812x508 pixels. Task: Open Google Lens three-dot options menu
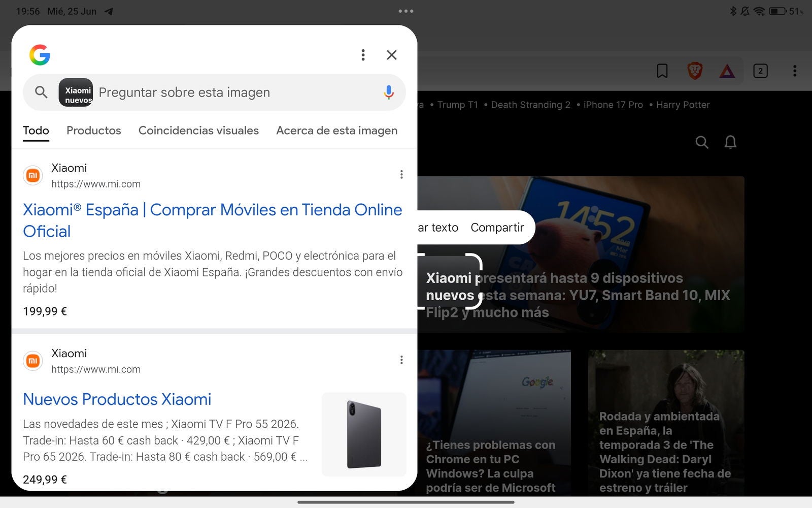363,55
